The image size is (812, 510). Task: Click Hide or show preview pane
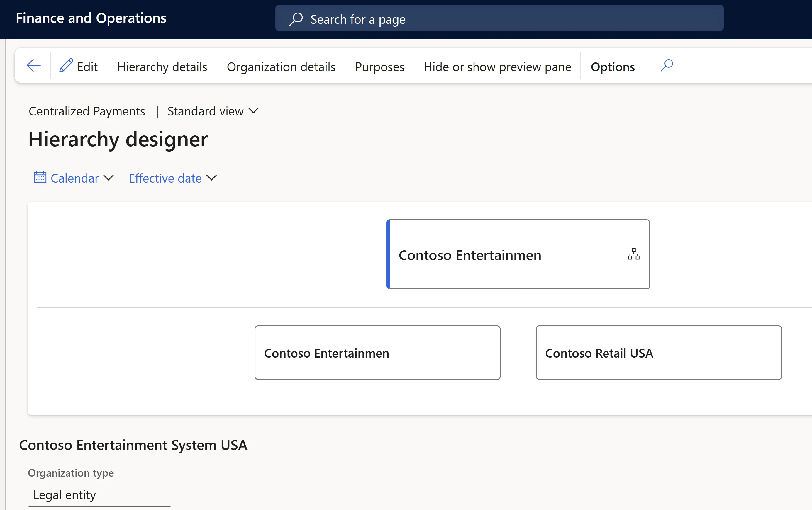497,67
